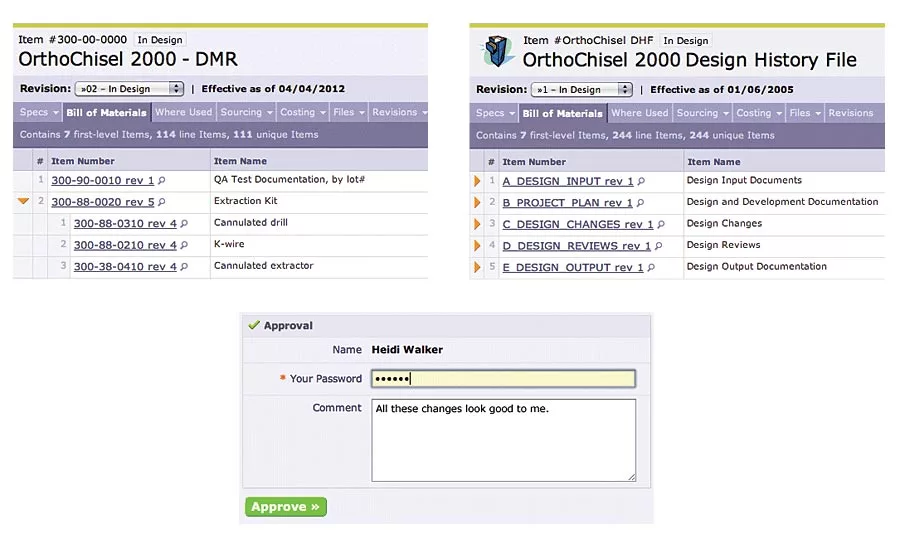
Task: Open Specs tab in Design History File panel
Action: 495,113
